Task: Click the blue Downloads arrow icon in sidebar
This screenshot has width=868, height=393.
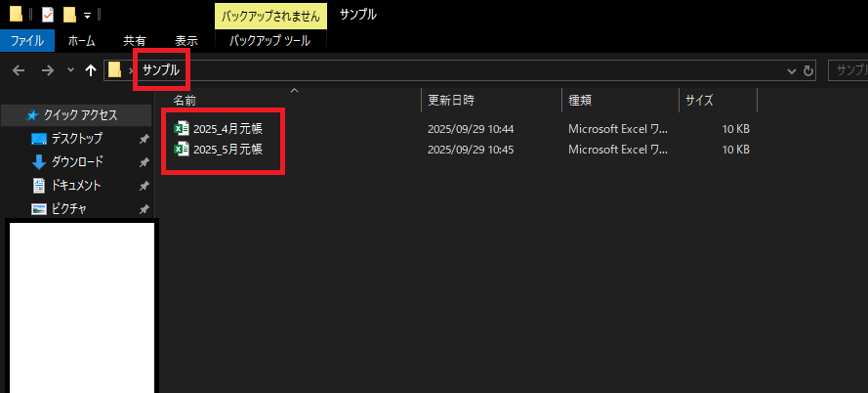Action: [39, 162]
